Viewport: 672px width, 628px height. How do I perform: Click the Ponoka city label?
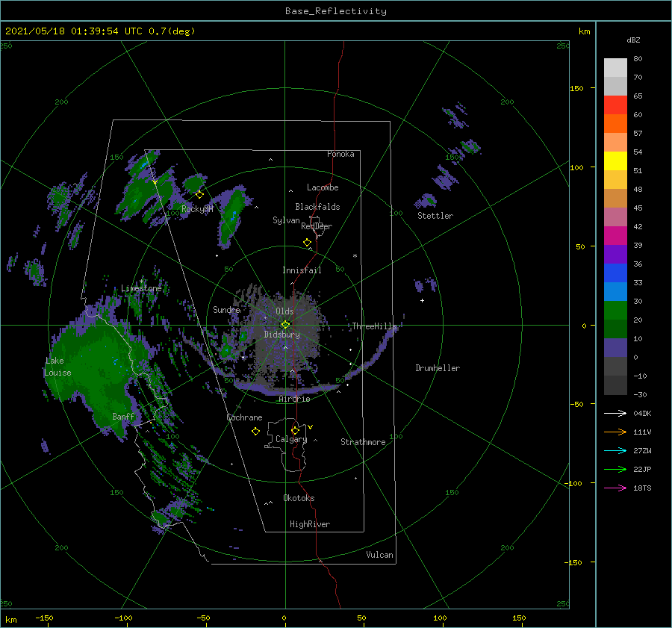(340, 154)
